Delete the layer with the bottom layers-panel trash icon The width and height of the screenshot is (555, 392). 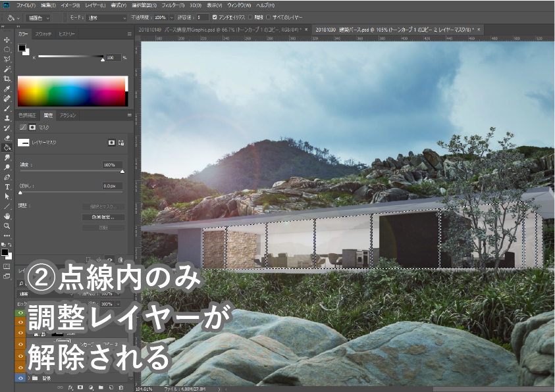120,387
